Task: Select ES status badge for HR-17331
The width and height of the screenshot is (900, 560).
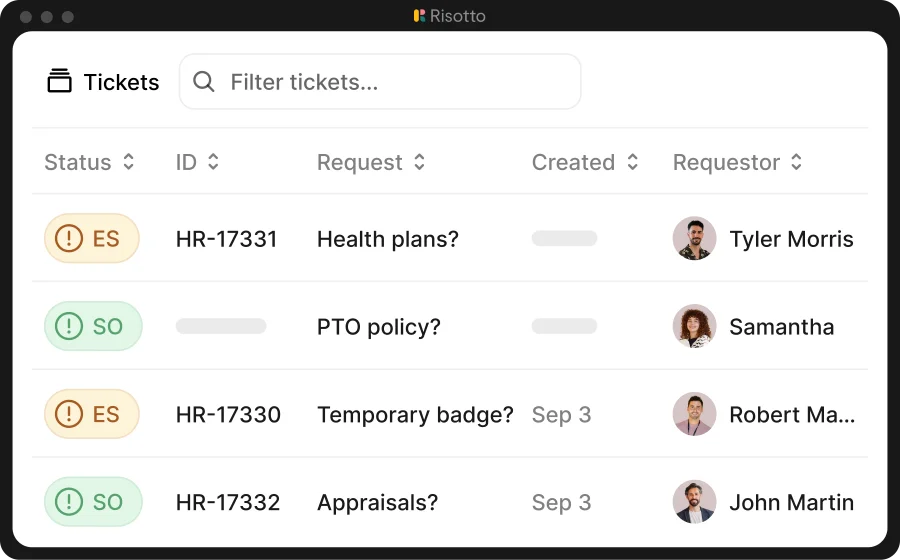Action: click(92, 238)
